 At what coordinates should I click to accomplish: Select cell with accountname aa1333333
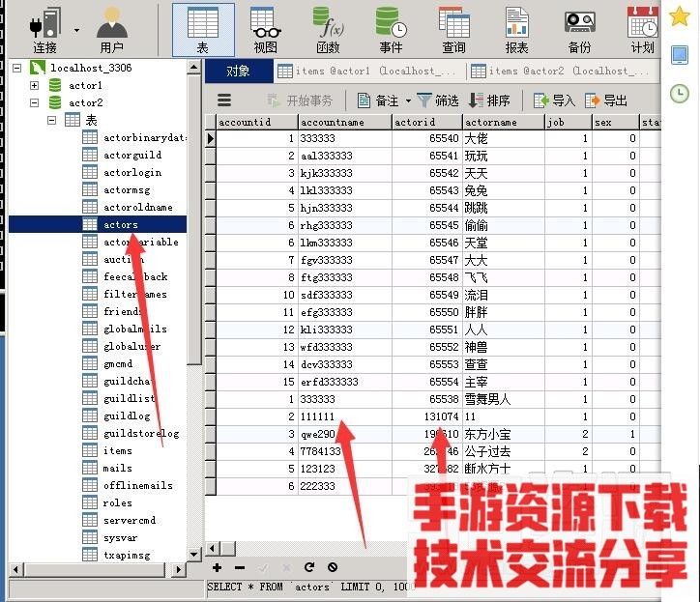click(344, 156)
